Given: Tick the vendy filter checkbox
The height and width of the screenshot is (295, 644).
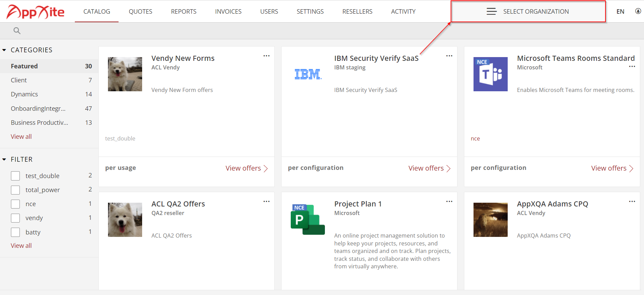Looking at the screenshot, I should click(x=15, y=218).
